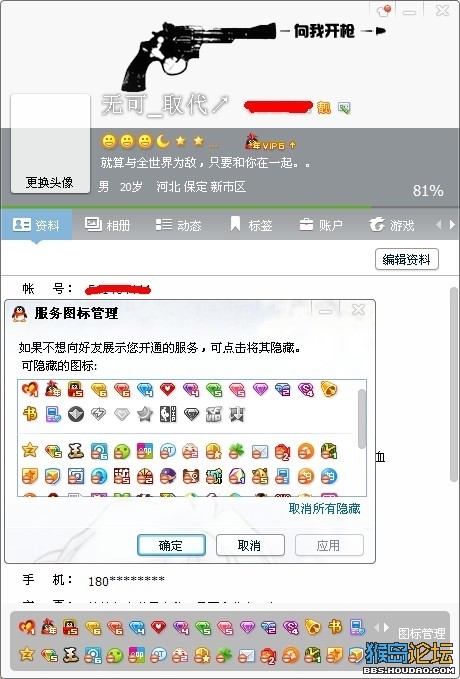Click the service icon list scrollbar
This screenshot has width=460, height=679.
pos(362,418)
